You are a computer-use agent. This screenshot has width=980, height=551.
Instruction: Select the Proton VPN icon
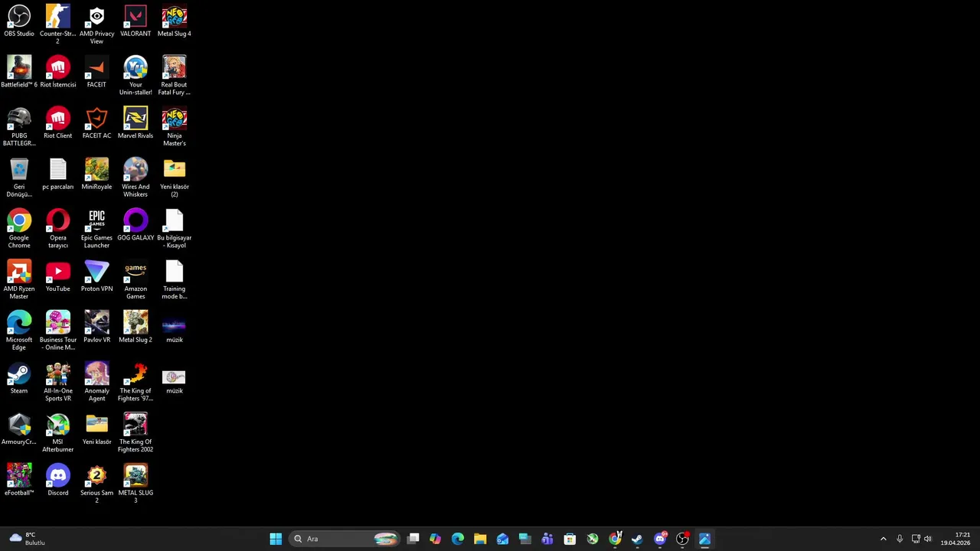tap(96, 276)
